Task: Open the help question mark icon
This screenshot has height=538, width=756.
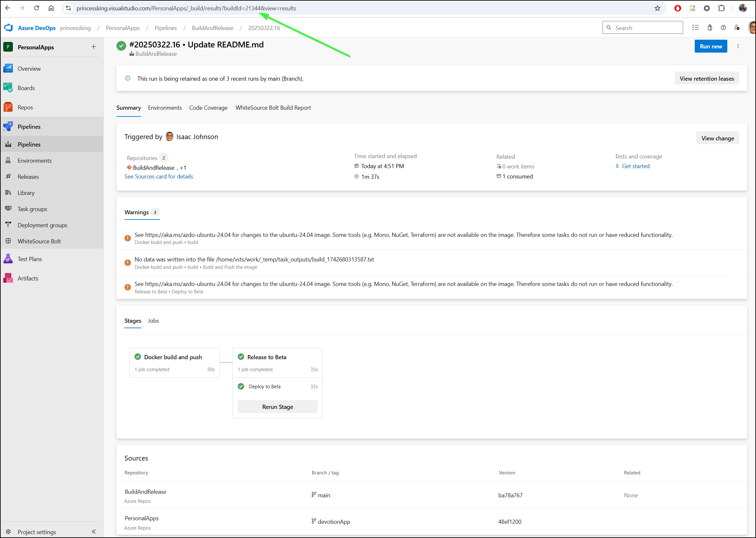Action: click(x=723, y=28)
